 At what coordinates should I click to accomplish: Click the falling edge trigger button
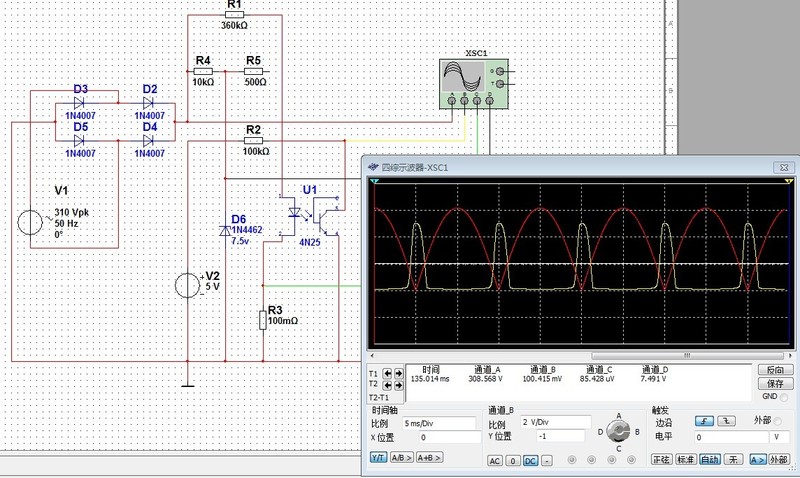725,423
